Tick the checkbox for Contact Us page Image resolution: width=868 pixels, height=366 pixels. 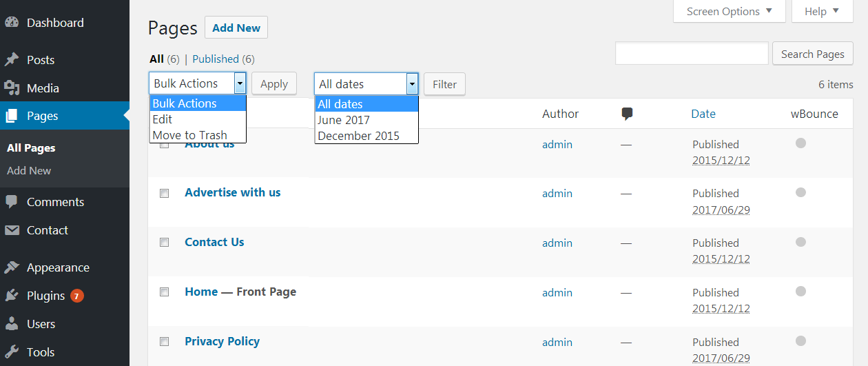(x=164, y=243)
